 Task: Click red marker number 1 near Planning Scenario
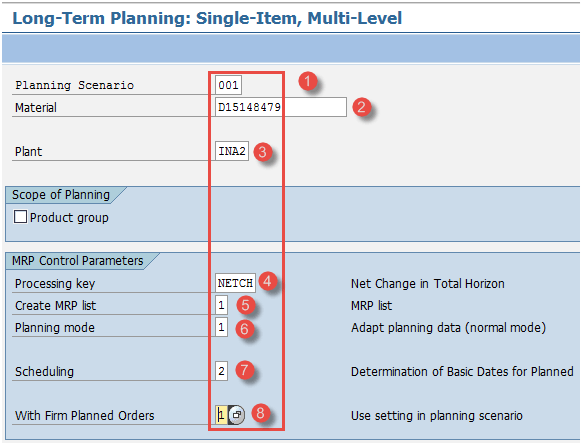[308, 81]
